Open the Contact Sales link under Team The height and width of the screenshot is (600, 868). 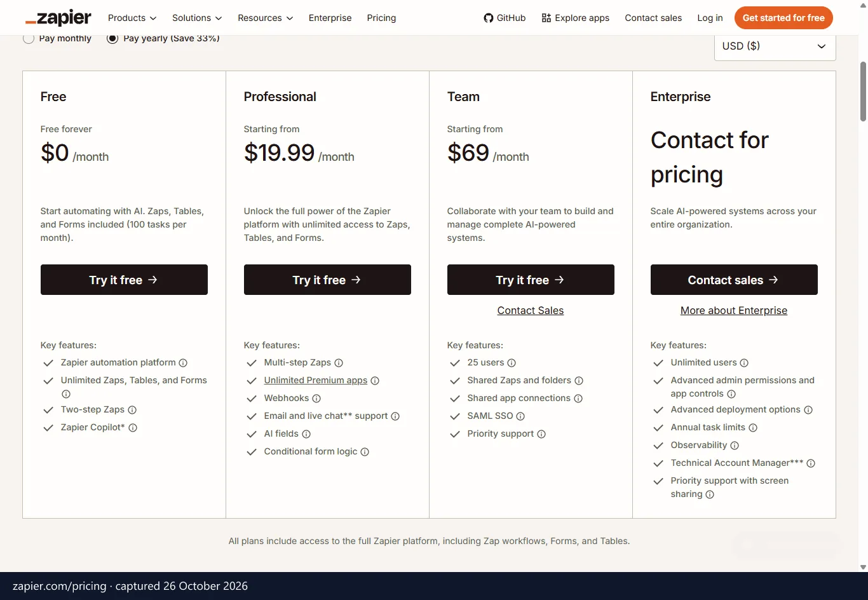531,310
